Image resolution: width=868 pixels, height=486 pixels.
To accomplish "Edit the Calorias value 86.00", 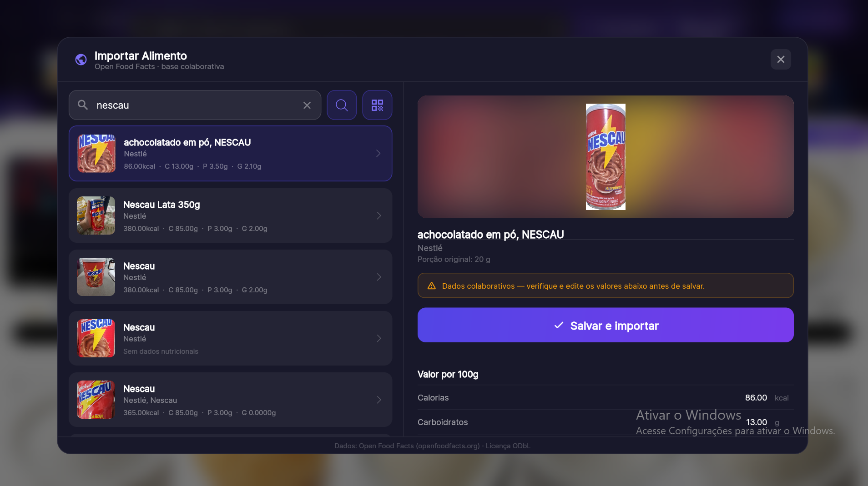I will point(756,398).
